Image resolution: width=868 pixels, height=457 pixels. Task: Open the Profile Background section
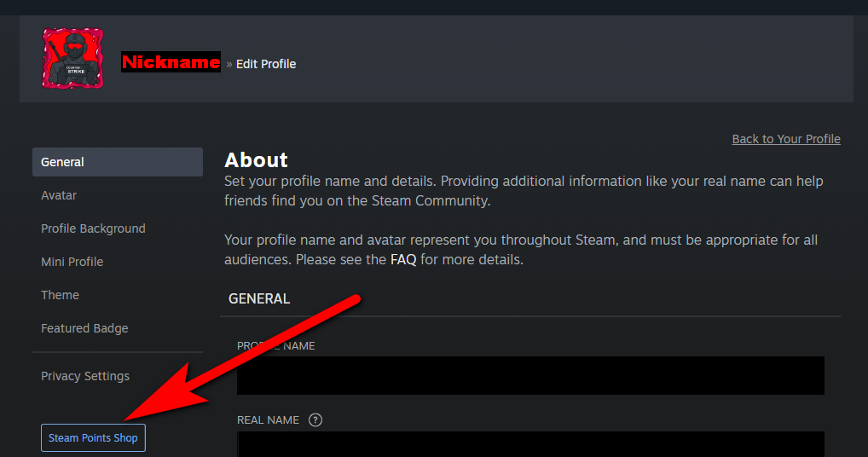(93, 228)
